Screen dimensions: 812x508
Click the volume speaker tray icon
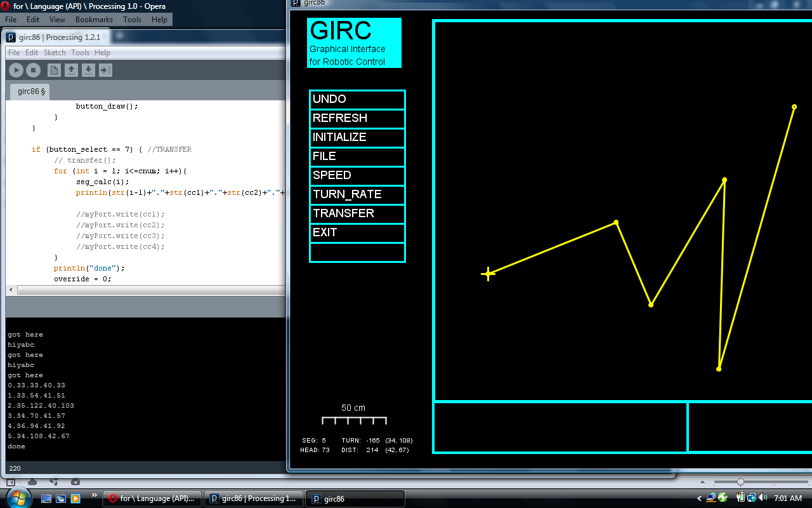763,498
